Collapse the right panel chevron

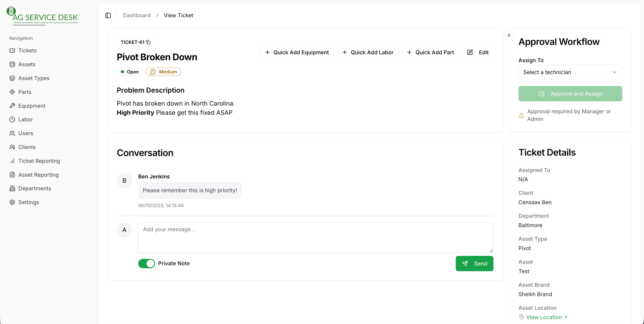click(x=509, y=35)
